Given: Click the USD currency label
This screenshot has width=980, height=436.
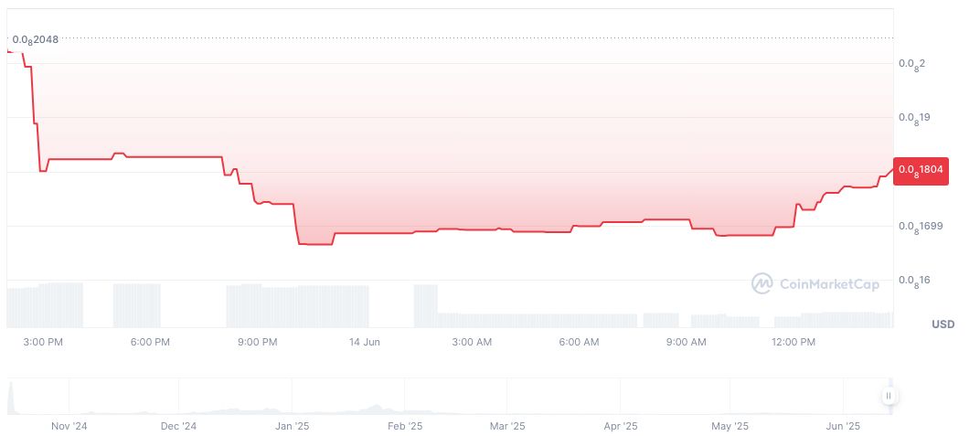Looking at the screenshot, I should 943,324.
